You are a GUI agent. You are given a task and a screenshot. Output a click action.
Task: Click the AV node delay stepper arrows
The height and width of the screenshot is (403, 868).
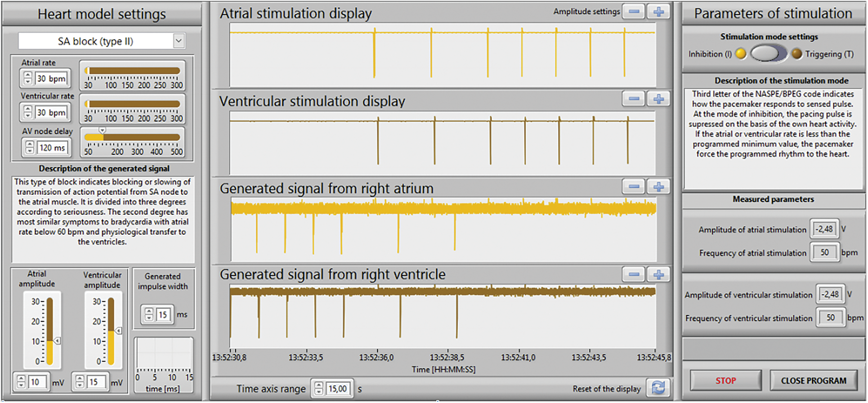pos(30,147)
